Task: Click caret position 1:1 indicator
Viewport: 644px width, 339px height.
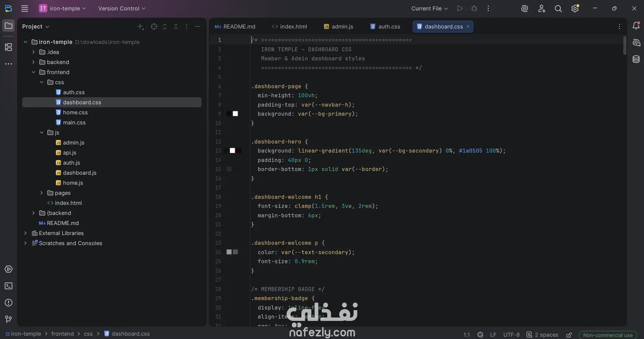Action: pyautogui.click(x=466, y=335)
